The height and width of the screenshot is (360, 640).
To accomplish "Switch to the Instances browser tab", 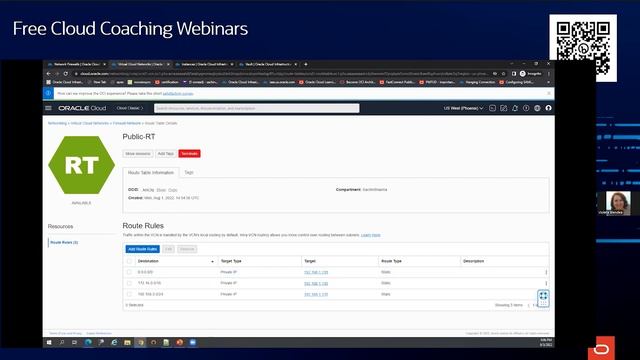I will [204, 64].
